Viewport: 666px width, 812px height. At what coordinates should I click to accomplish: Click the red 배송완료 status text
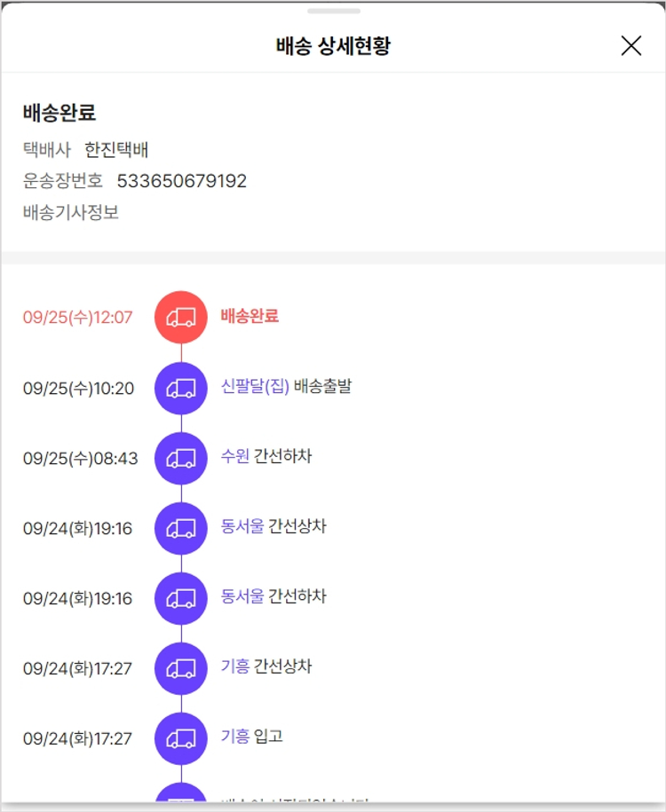(250, 316)
